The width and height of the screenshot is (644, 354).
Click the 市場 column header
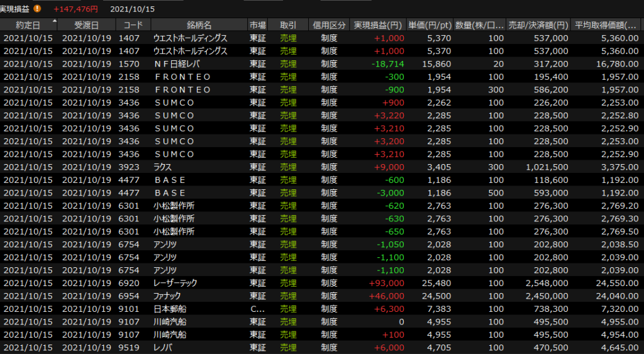tap(257, 25)
